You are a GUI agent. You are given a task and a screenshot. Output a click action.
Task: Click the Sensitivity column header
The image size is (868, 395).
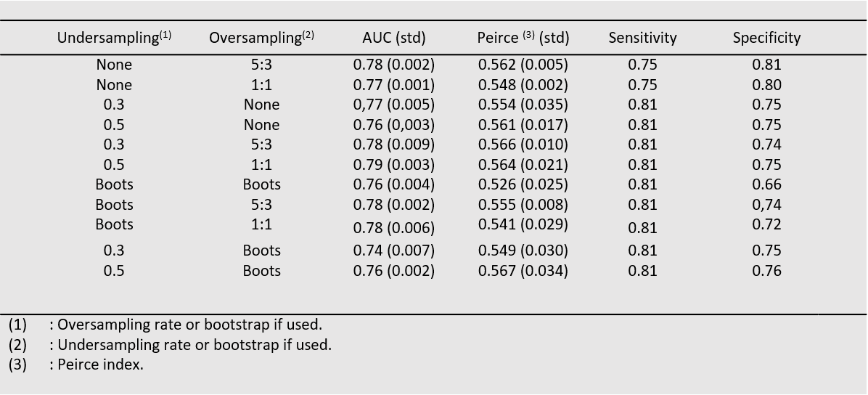coord(642,38)
